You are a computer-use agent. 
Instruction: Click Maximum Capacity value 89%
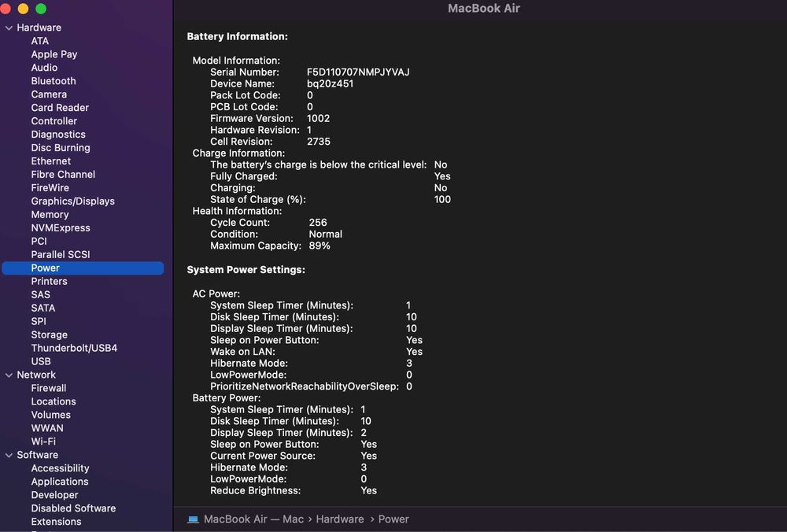pos(320,246)
